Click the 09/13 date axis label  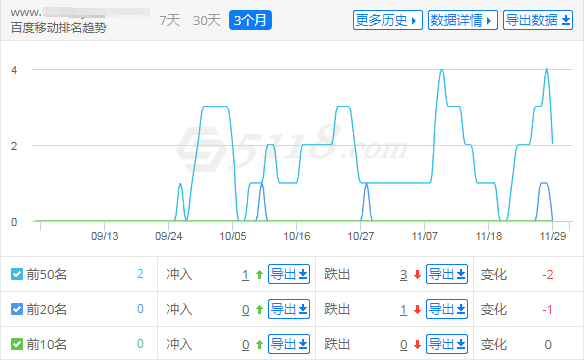[x=105, y=236]
